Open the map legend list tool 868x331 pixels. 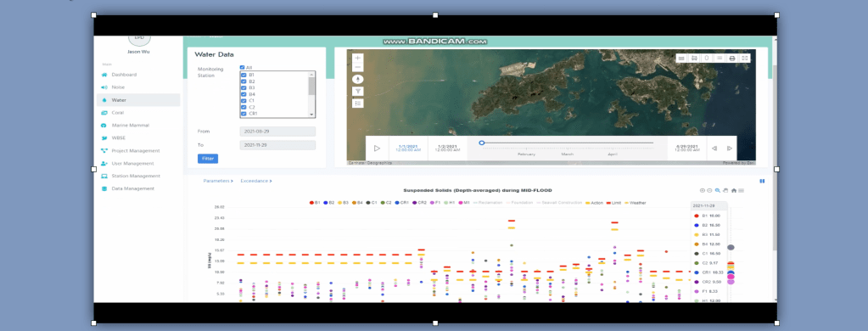(357, 104)
